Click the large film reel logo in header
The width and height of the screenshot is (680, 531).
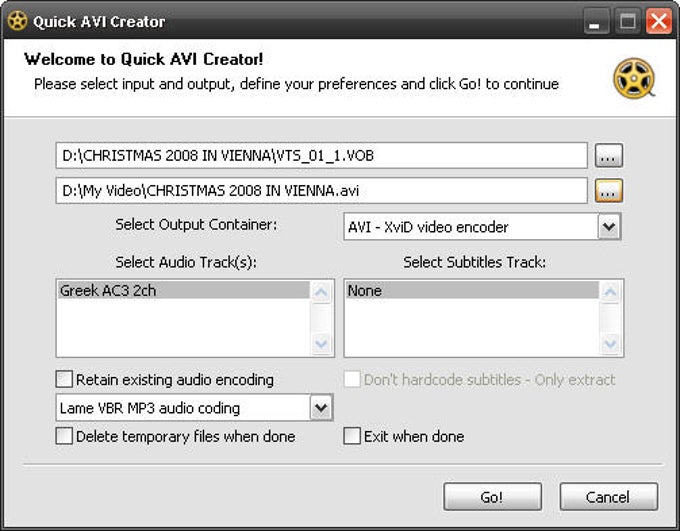(x=634, y=79)
